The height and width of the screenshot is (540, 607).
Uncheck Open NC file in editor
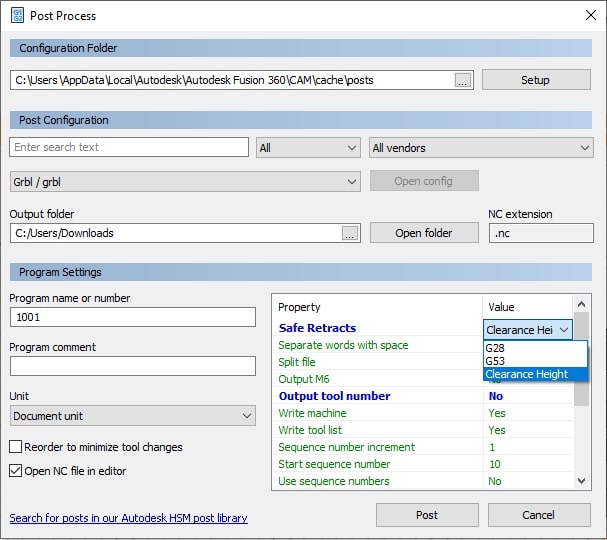pyautogui.click(x=16, y=471)
